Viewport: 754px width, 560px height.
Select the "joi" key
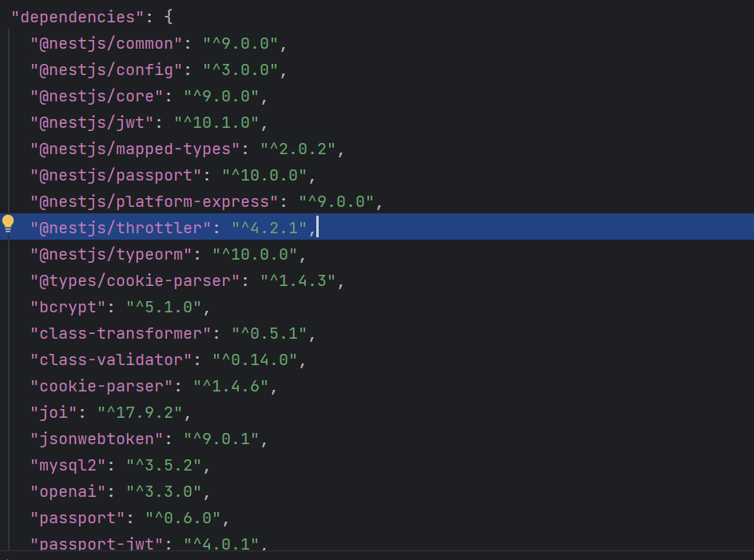[x=54, y=413]
